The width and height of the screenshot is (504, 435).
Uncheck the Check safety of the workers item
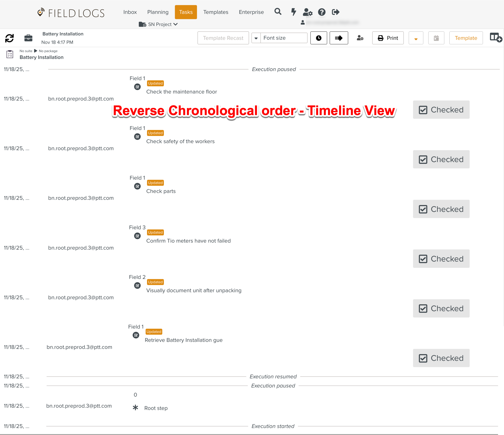click(x=441, y=159)
